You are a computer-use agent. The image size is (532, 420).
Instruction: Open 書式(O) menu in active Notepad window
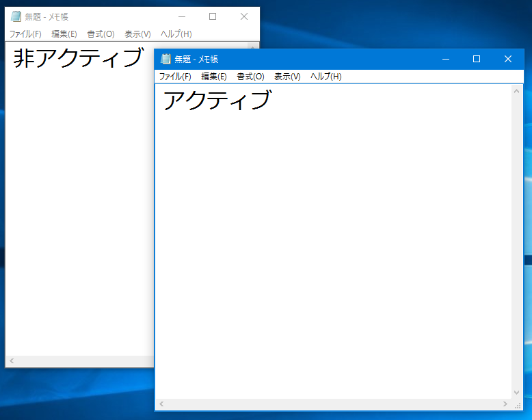click(x=250, y=77)
